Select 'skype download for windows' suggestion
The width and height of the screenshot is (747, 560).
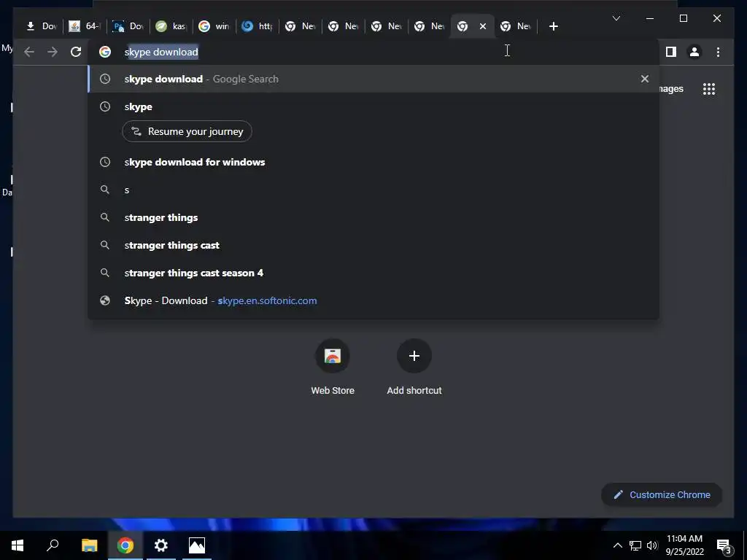373,162
